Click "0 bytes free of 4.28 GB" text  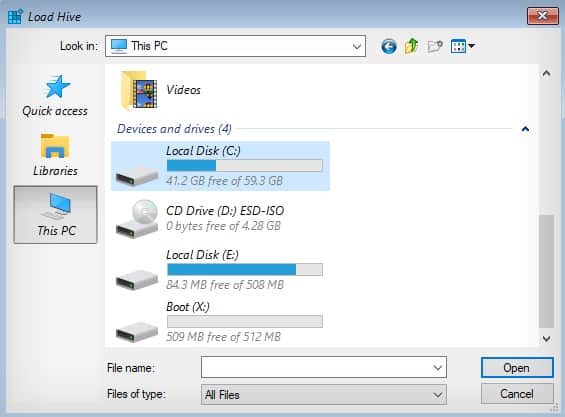click(223, 226)
